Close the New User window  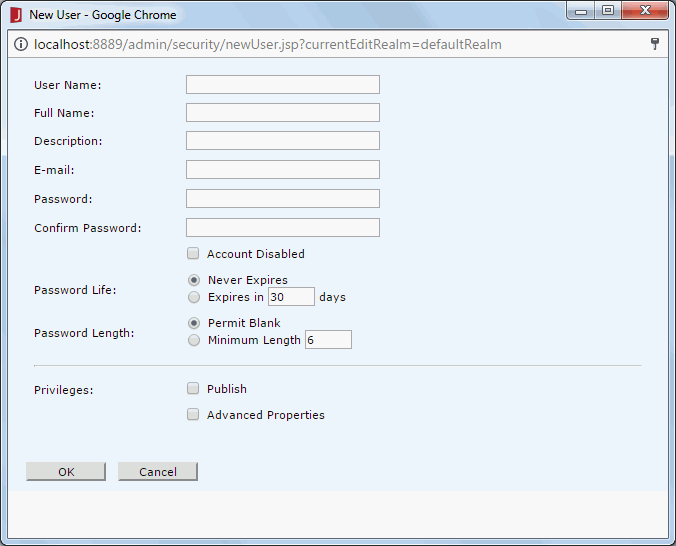pyautogui.click(x=645, y=10)
